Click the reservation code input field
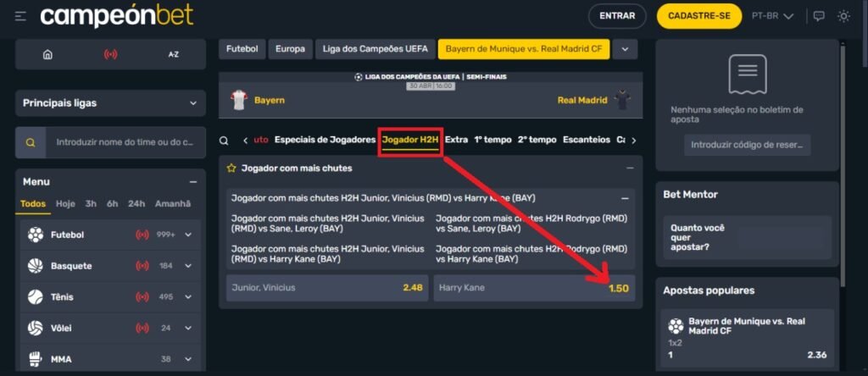 click(x=747, y=145)
